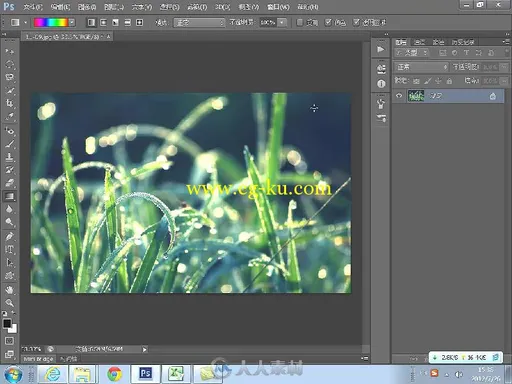Select the Crop tool
The height and width of the screenshot is (384, 512).
coord(10,103)
